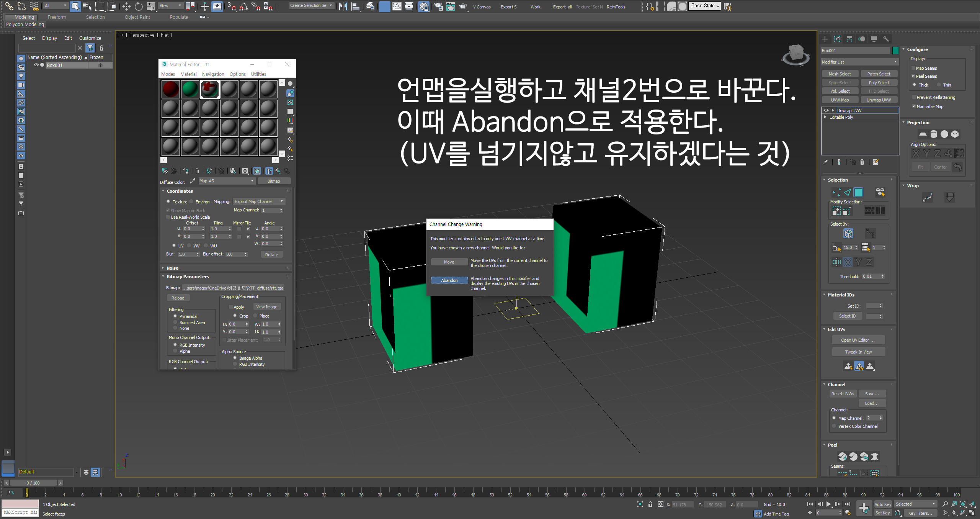Click the Abandon button in warning dialog
The height and width of the screenshot is (519, 980).
click(x=449, y=280)
